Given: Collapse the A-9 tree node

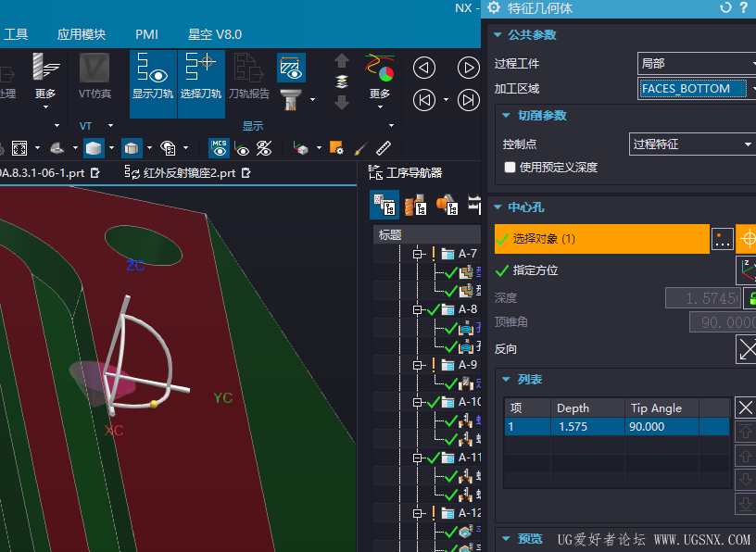Looking at the screenshot, I should (x=418, y=366).
